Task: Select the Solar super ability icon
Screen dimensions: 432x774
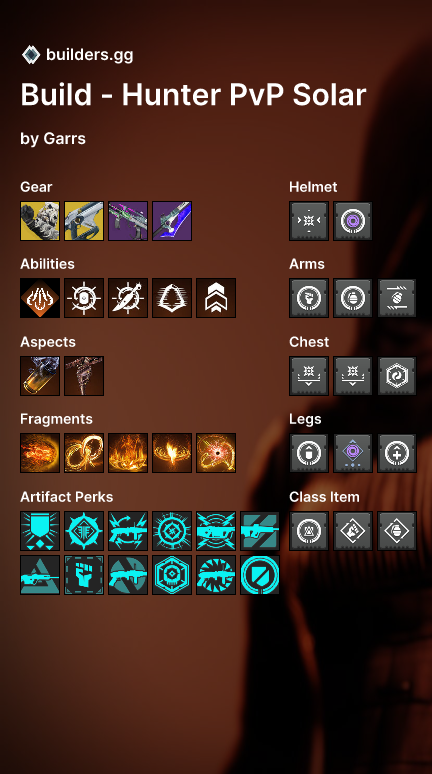Action: pyautogui.click(x=40, y=298)
